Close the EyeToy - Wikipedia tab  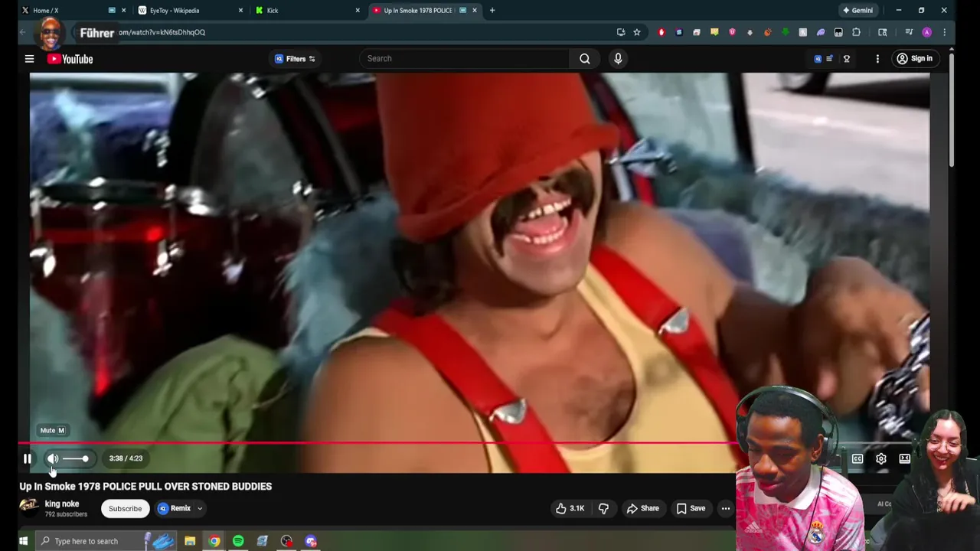tap(241, 10)
